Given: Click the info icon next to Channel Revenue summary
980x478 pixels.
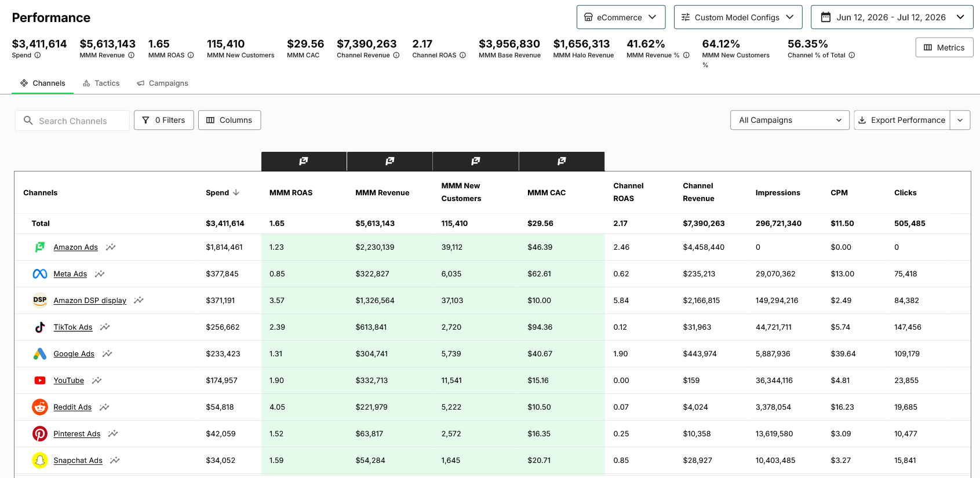Looking at the screenshot, I should pos(396,56).
